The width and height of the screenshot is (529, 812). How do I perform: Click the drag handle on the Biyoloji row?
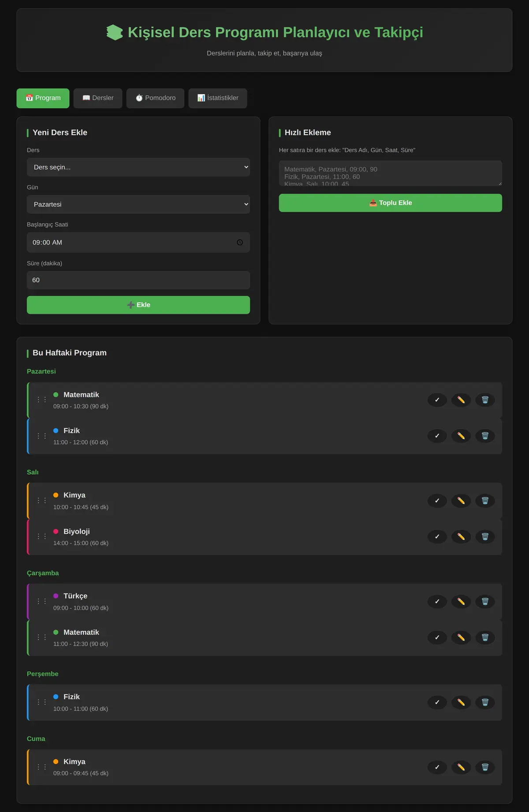tap(42, 536)
